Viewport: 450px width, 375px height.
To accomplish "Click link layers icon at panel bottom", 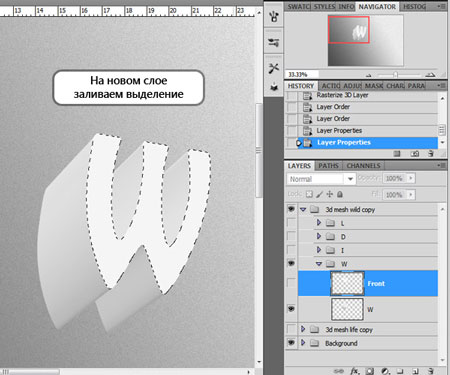I will (x=339, y=371).
